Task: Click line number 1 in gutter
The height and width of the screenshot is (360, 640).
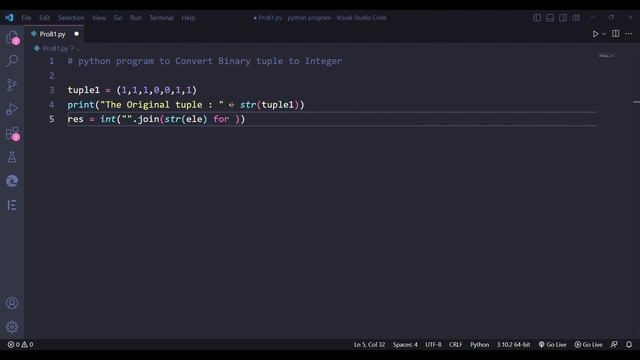Action: coord(51,61)
